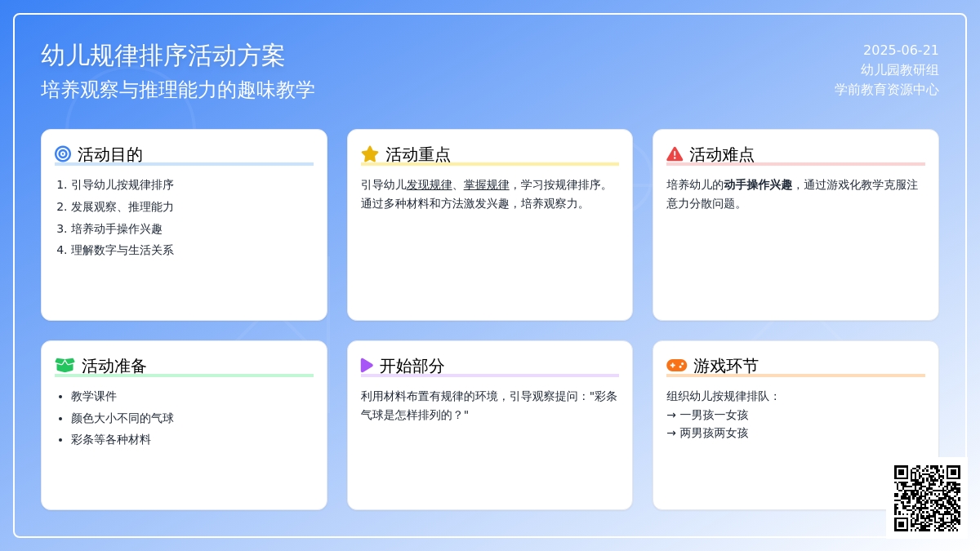This screenshot has width=980, height=551.
Task: Click the green box icon beside 活动准备
Action: click(x=65, y=365)
